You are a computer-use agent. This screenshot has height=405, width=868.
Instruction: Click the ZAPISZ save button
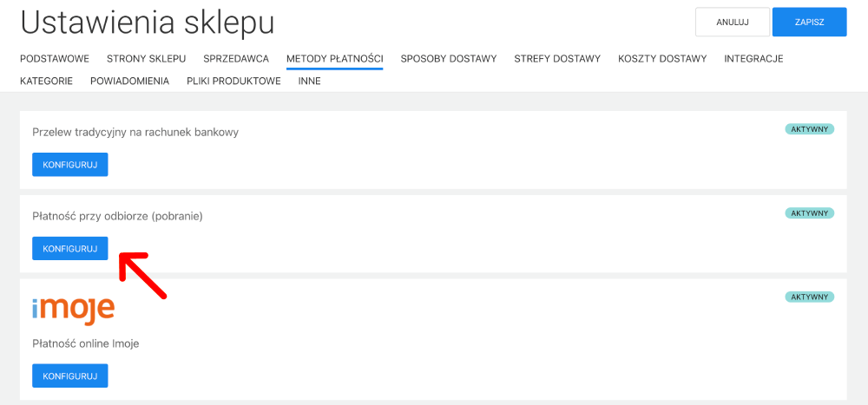(x=809, y=22)
